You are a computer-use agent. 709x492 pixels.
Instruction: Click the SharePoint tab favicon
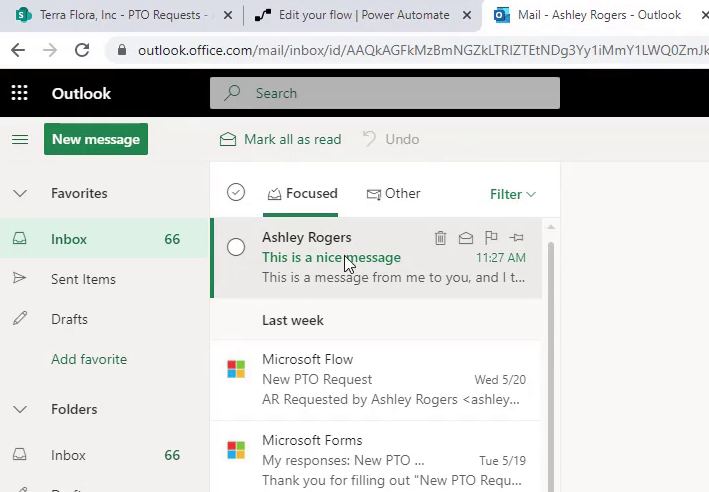coord(23,15)
